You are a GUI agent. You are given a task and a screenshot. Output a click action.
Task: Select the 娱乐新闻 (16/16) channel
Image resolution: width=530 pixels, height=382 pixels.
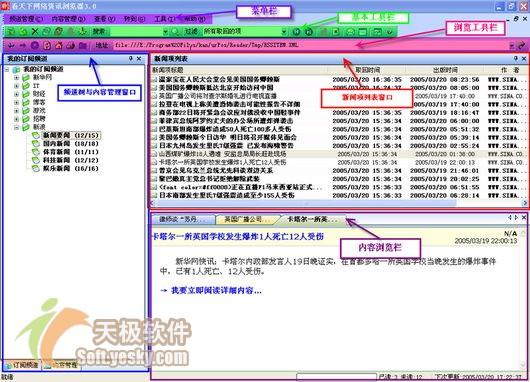[x=71, y=168]
